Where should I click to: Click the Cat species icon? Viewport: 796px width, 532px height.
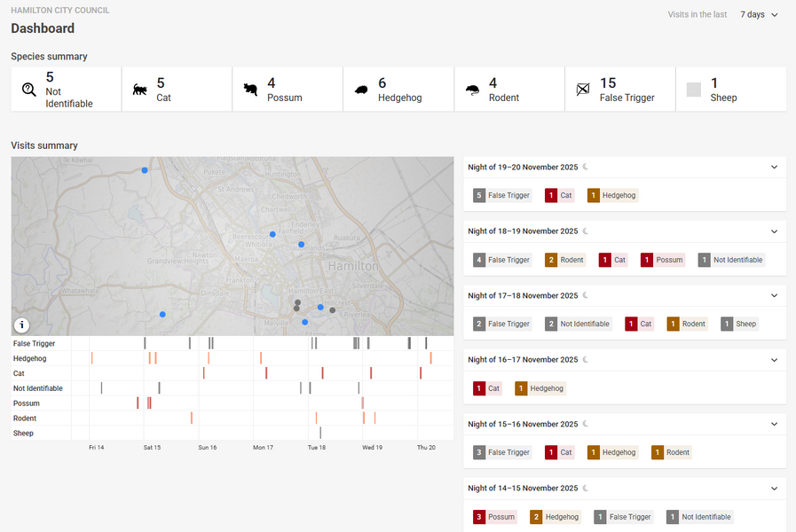[x=140, y=90]
